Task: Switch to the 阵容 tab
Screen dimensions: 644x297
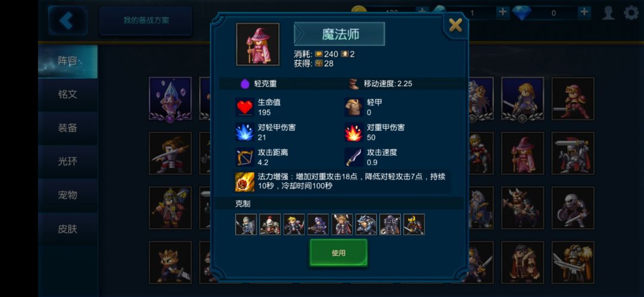Action: (68, 61)
